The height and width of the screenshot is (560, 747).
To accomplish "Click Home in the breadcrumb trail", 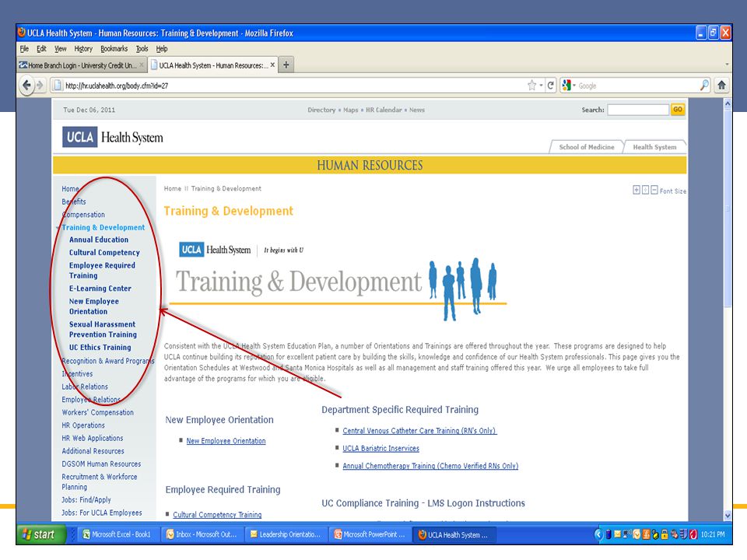I will [173, 188].
